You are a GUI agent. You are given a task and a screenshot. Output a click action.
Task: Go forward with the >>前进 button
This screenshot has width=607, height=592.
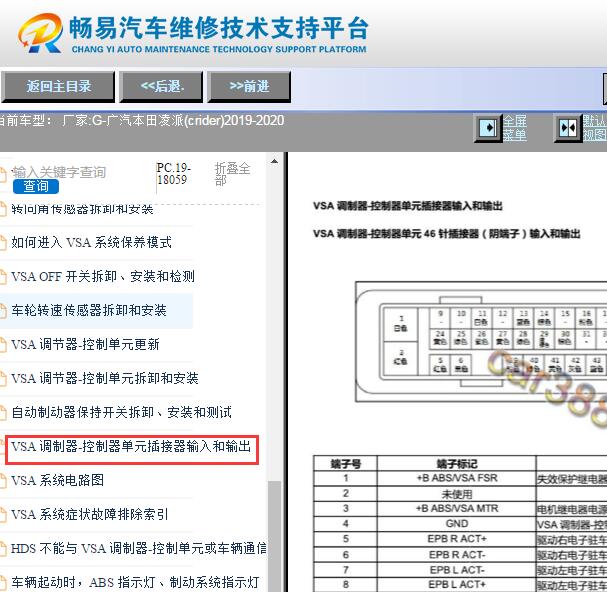[249, 86]
